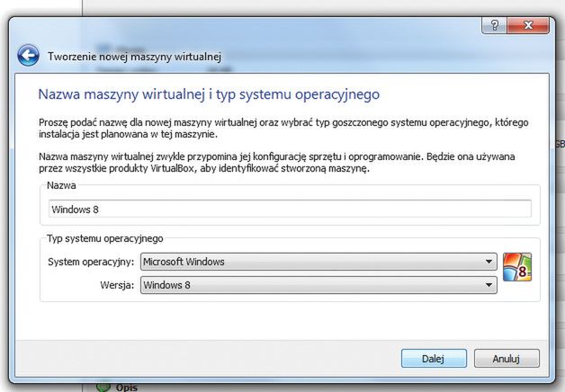This screenshot has width=565, height=392.
Task: Click the title 'Tworzenie nowej maszyny wirtualnej'
Action: coord(134,57)
